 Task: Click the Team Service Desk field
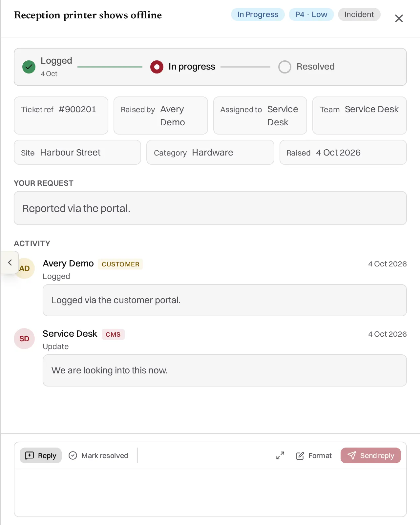coord(360,115)
